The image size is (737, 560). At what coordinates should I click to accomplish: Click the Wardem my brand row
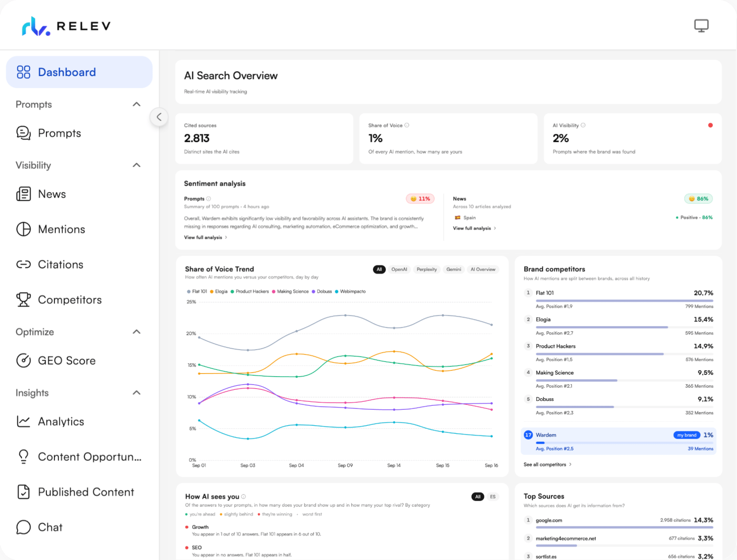618,441
